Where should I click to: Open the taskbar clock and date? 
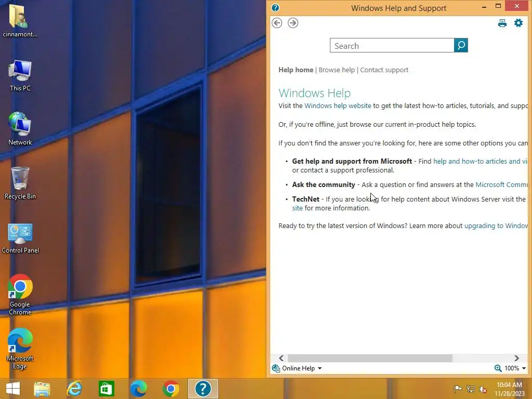tap(509, 389)
